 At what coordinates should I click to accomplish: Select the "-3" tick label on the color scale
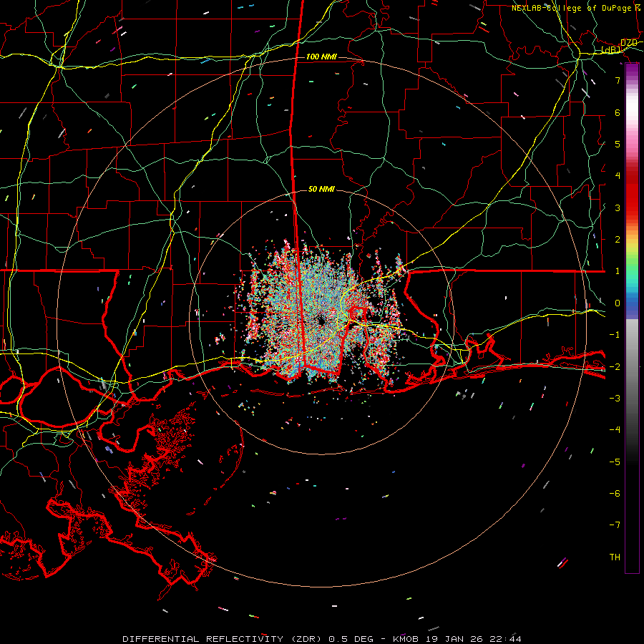point(615,399)
